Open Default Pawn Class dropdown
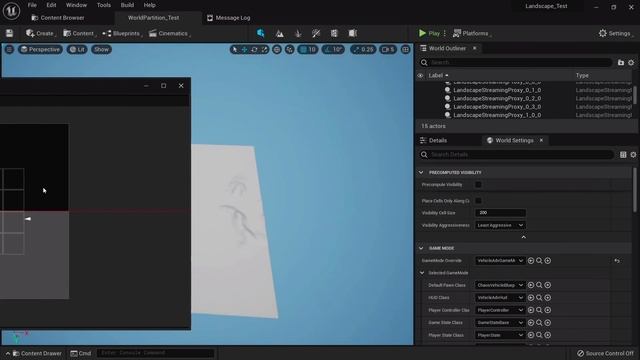 click(500, 285)
